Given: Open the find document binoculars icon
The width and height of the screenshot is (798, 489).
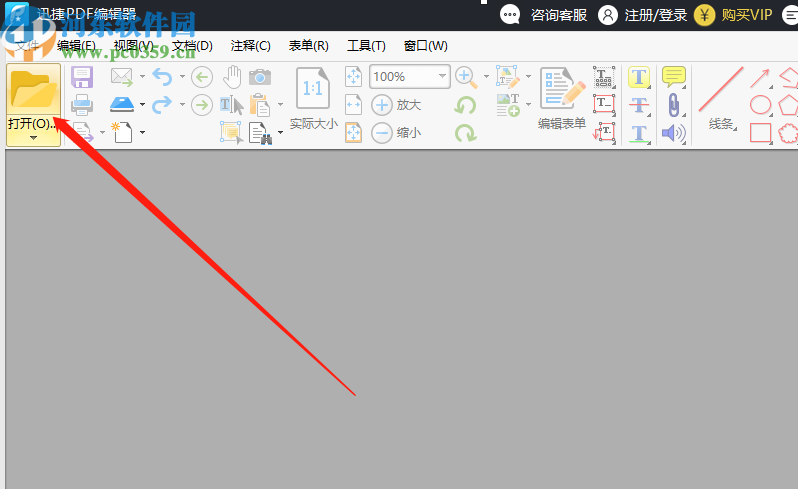Looking at the screenshot, I should [x=260, y=133].
